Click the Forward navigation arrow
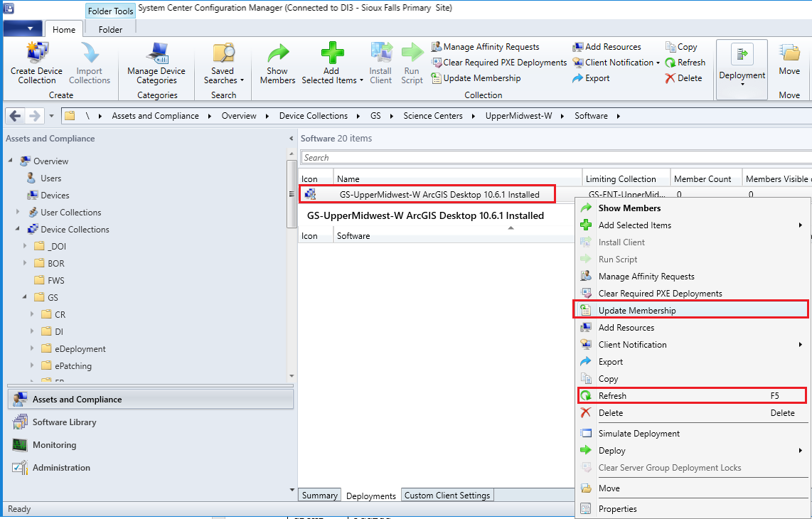Image resolution: width=812 pixels, height=519 pixels. pyautogui.click(x=35, y=116)
